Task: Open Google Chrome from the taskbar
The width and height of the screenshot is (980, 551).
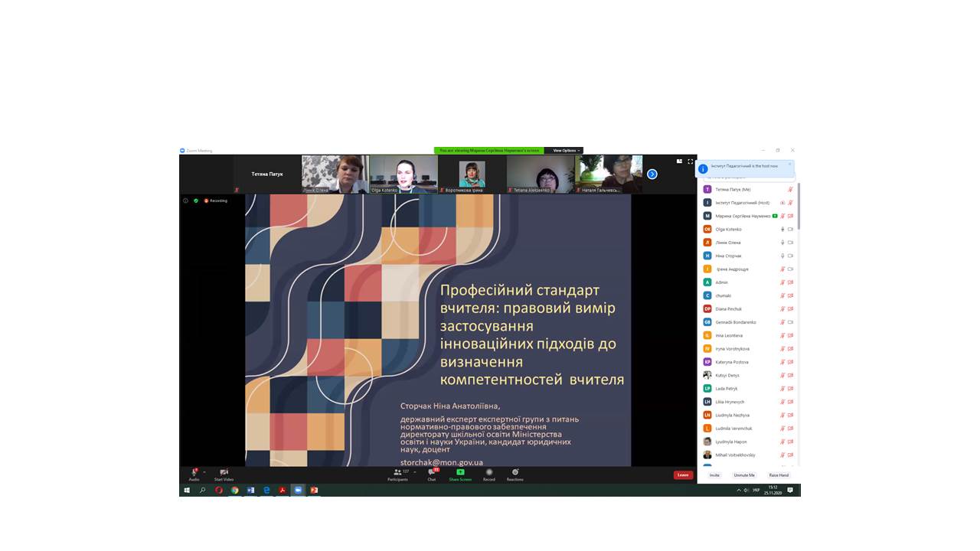Action: (234, 490)
